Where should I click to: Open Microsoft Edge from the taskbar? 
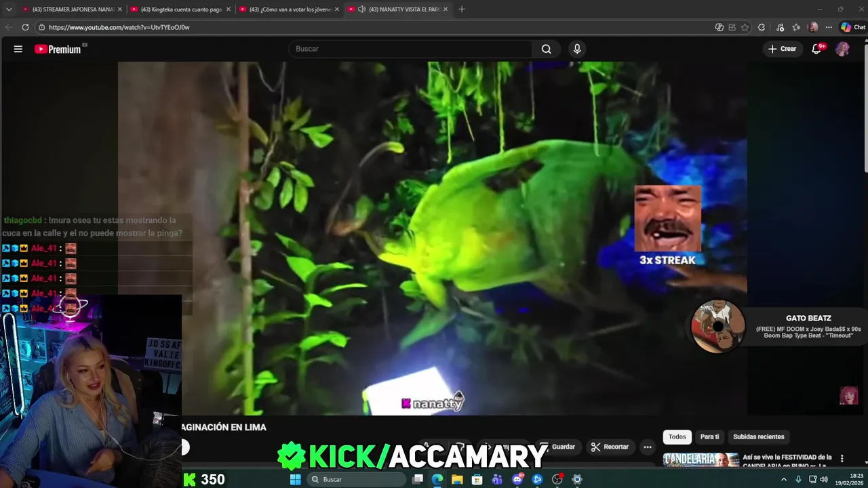click(x=437, y=479)
